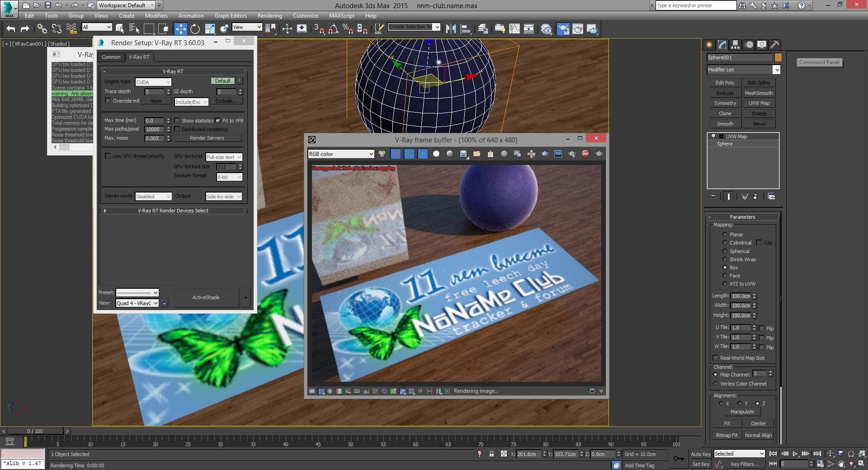Click the Align tool icon

[466, 29]
